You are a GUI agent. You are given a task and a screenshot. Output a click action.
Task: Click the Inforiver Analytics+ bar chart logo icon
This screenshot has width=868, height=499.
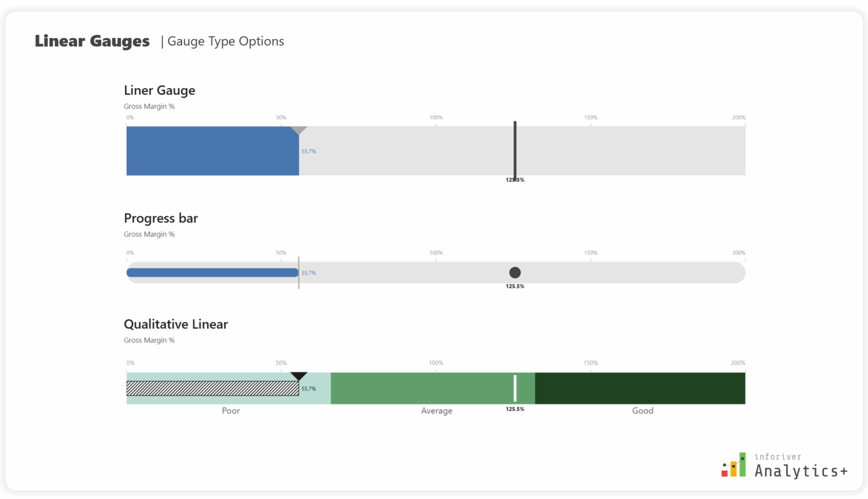tap(734, 465)
